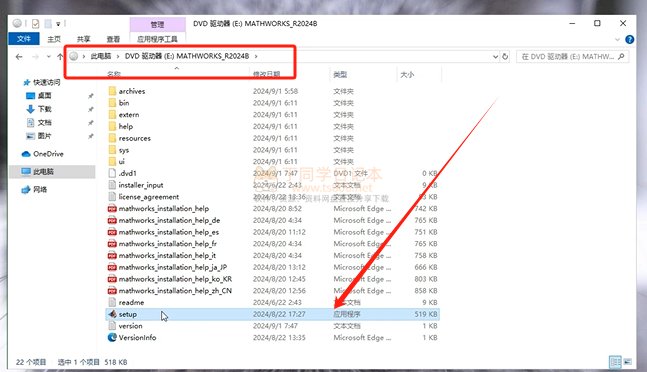Image resolution: width=647 pixels, height=372 pixels.
Task: Switch to details view button
Action: [x=615, y=362]
